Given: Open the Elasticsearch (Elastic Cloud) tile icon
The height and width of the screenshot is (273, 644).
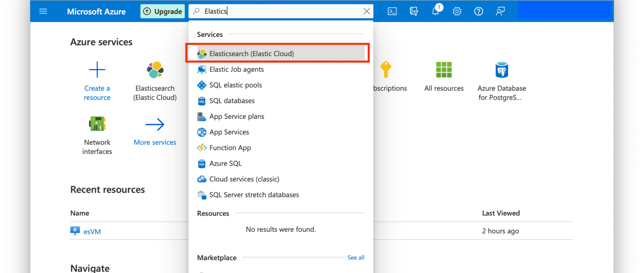Looking at the screenshot, I should pos(155,70).
